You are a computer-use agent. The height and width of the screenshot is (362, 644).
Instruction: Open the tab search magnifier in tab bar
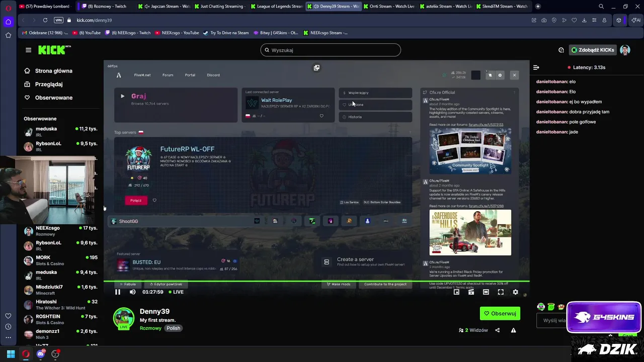tap(601, 7)
